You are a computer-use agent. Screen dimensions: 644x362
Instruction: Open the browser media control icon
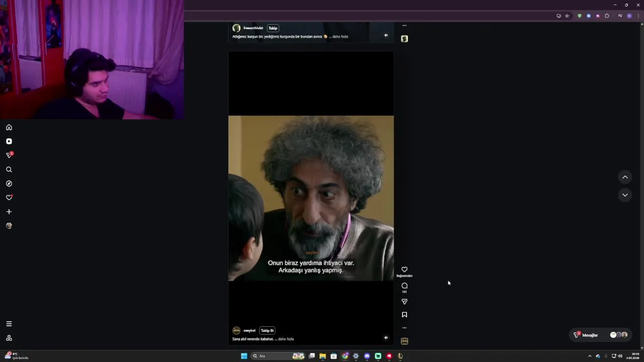pos(620,16)
